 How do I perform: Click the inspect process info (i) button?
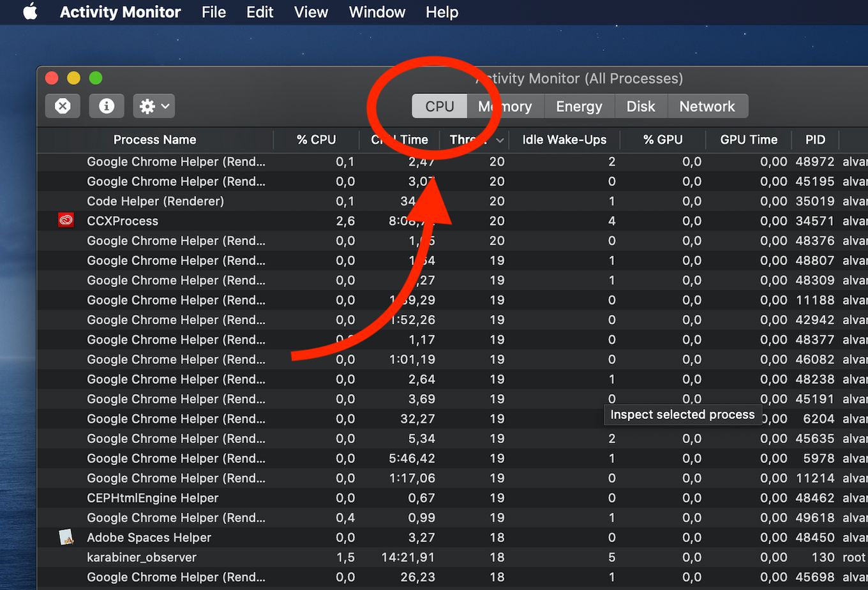(107, 106)
